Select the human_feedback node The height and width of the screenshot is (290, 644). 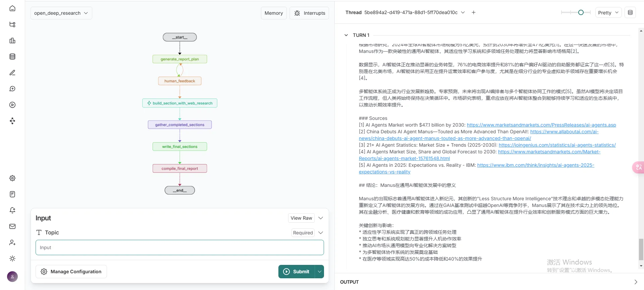pyautogui.click(x=180, y=81)
